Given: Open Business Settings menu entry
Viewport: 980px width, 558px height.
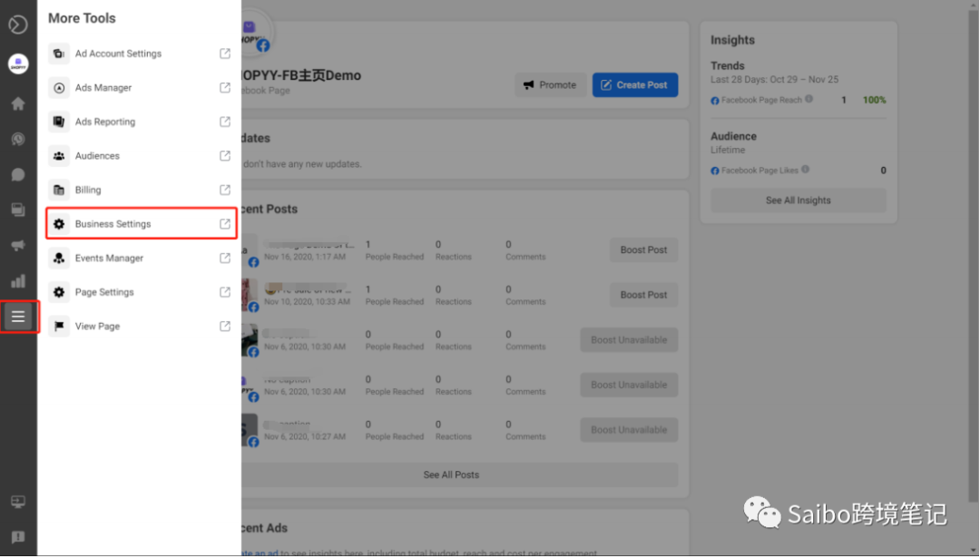Looking at the screenshot, I should click(x=141, y=224).
